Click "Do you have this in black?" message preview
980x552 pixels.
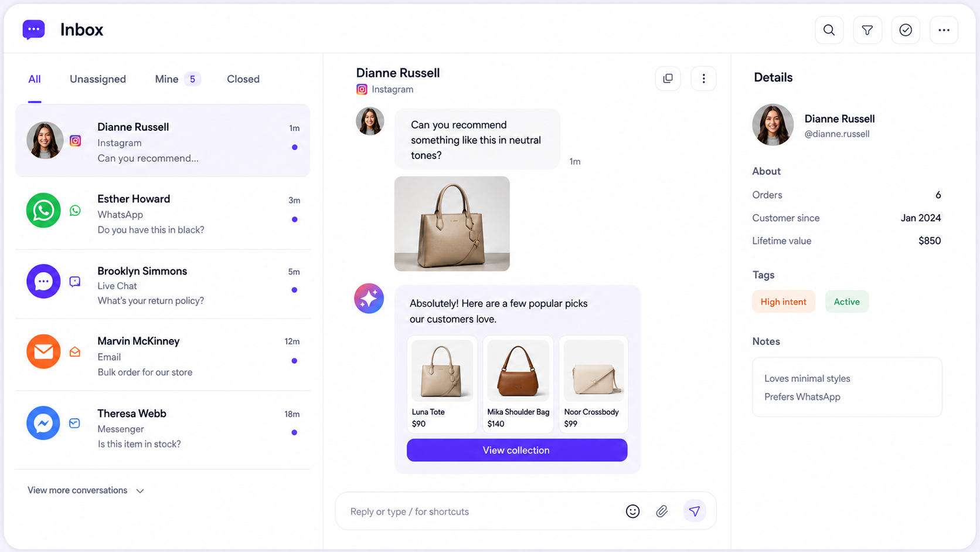(x=151, y=230)
